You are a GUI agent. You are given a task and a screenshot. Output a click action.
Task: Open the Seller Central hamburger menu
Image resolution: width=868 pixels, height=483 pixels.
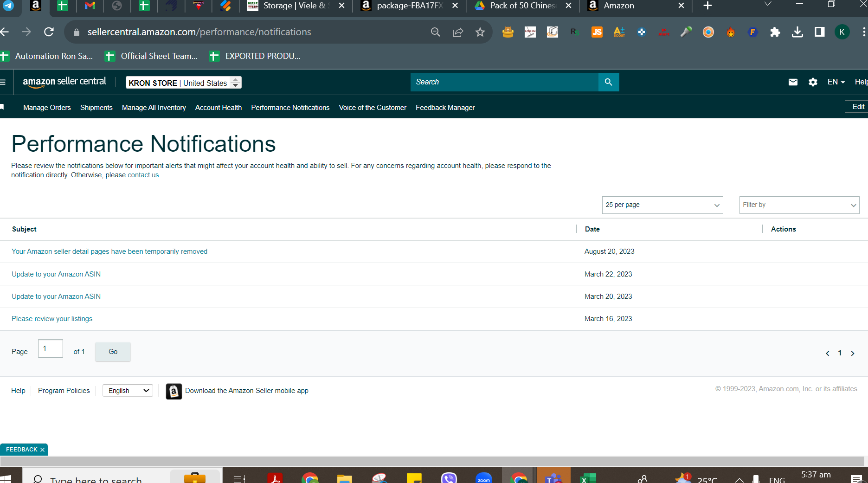click(3, 82)
